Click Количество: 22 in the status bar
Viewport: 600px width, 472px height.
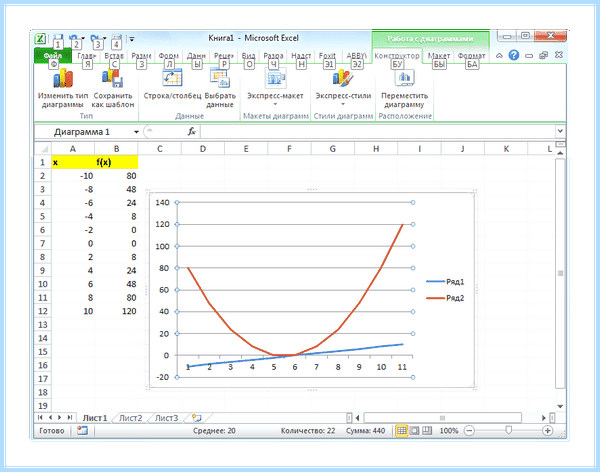pyautogui.click(x=308, y=431)
